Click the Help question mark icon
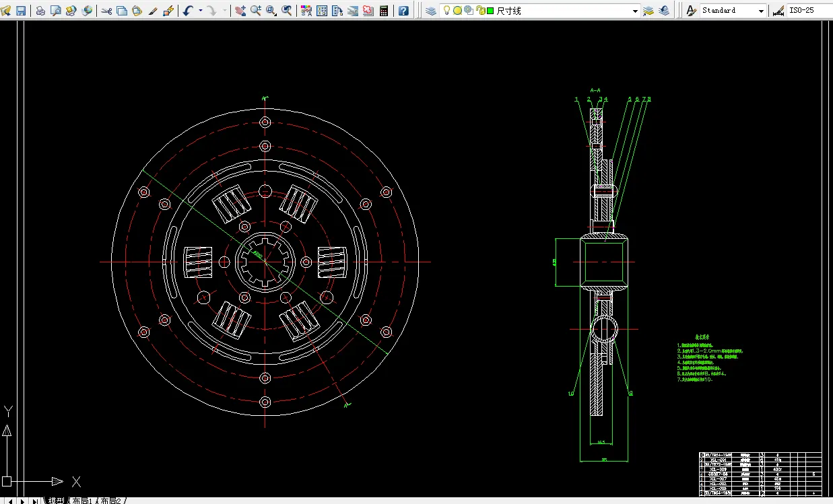The height and width of the screenshot is (504, 833). (403, 11)
